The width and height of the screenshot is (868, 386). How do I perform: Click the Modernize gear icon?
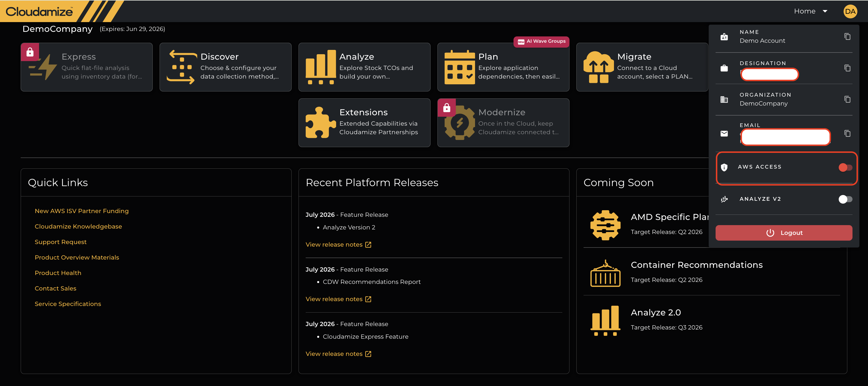(x=460, y=122)
